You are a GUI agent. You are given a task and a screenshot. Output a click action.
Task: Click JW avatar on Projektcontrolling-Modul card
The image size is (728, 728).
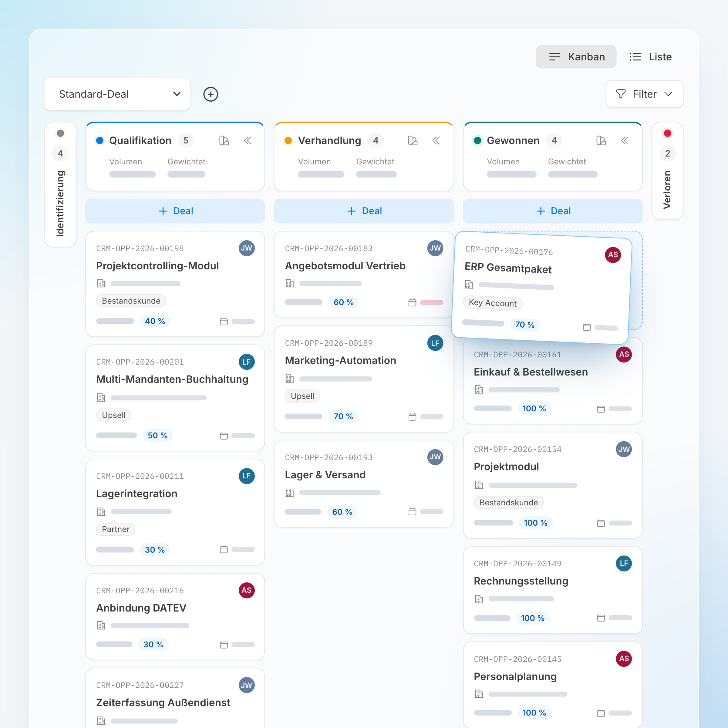[x=247, y=248]
